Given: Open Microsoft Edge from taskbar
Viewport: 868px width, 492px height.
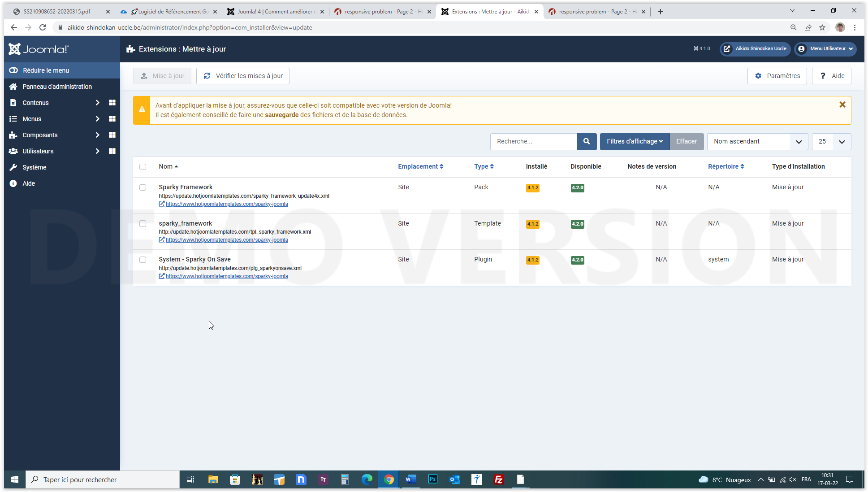Looking at the screenshot, I should [x=367, y=479].
